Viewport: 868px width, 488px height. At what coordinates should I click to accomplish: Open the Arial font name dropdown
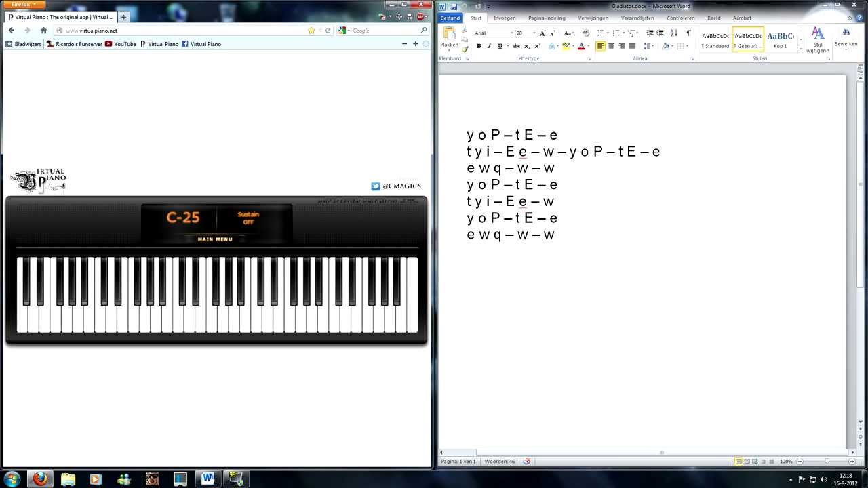511,33
